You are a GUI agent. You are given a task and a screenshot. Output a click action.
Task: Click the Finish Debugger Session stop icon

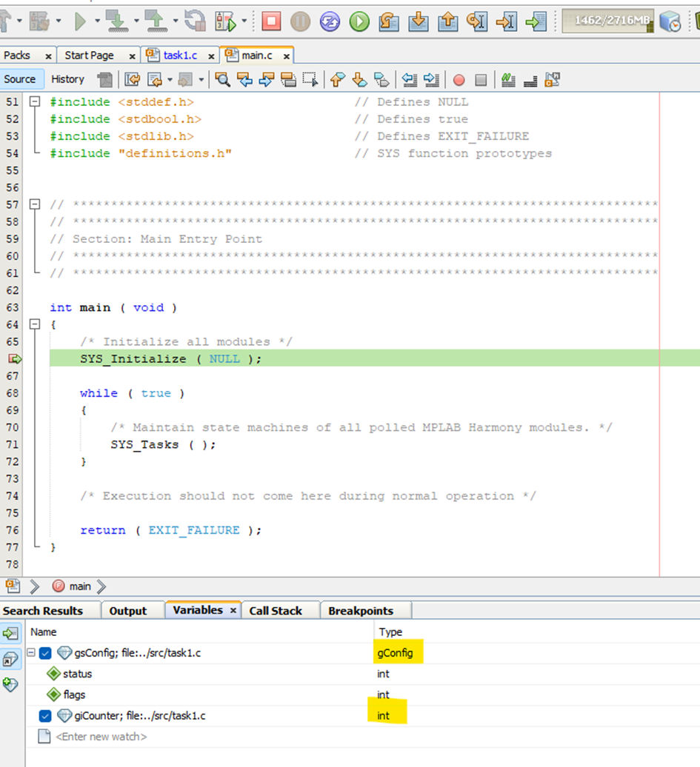[x=271, y=21]
